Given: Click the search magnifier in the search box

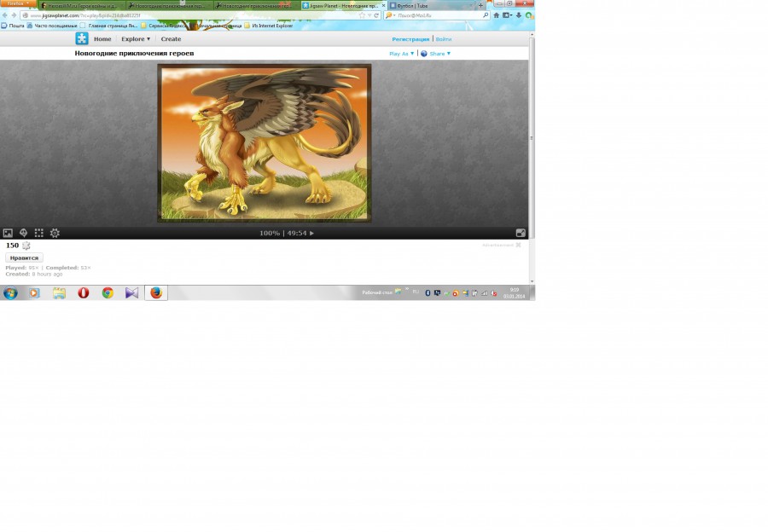Looking at the screenshot, I should pyautogui.click(x=486, y=15).
